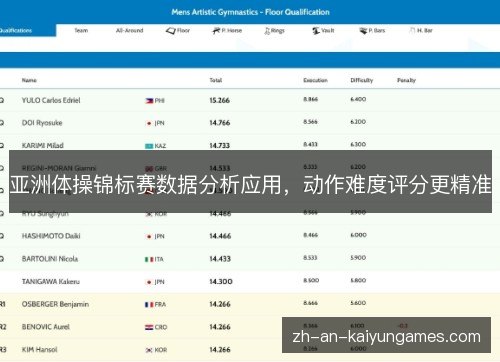Click total score 14.433

220,259
